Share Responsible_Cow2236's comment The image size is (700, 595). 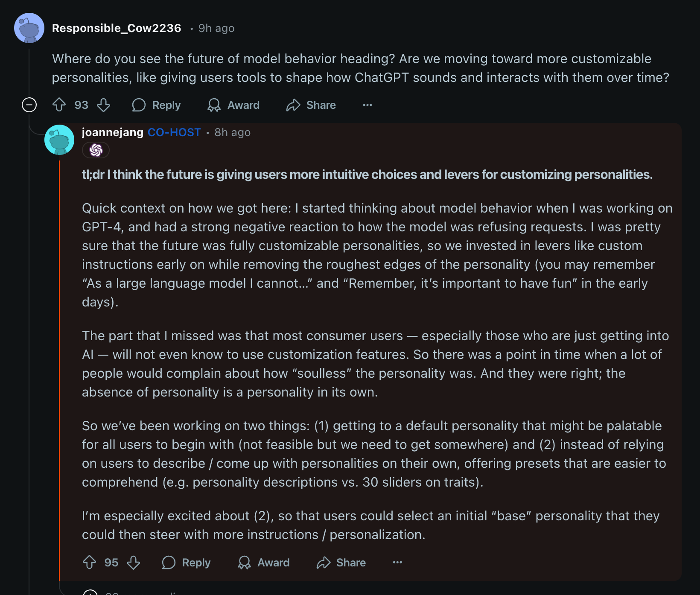click(311, 105)
